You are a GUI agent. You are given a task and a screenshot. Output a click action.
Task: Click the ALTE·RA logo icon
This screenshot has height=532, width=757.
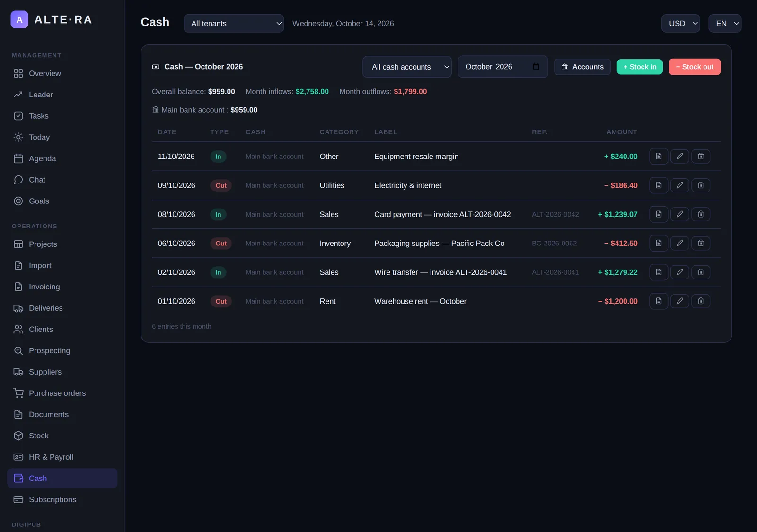[x=19, y=19]
